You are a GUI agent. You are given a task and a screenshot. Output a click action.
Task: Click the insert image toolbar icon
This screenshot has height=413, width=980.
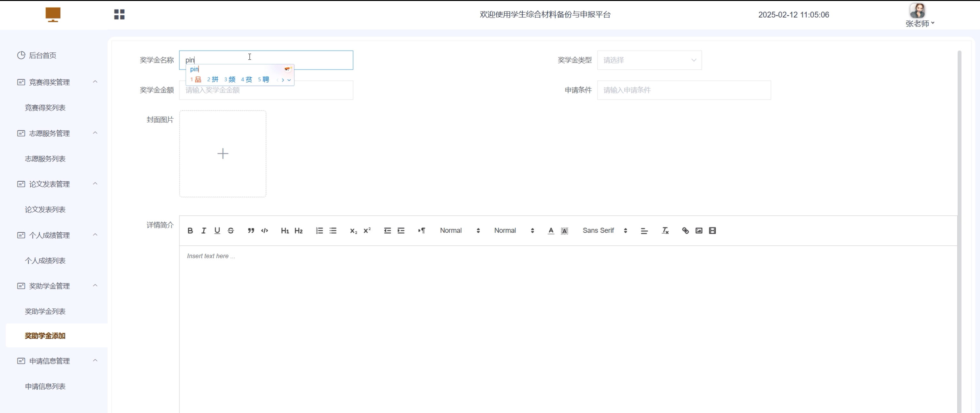click(x=699, y=230)
